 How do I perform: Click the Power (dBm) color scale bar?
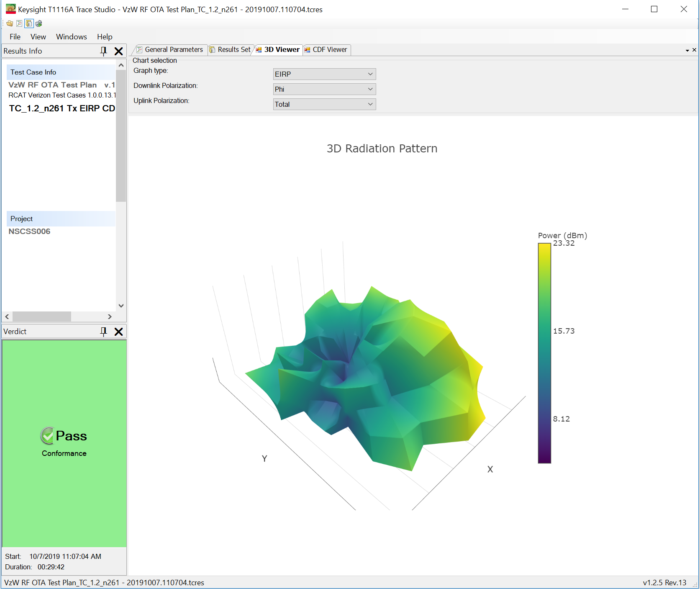click(544, 353)
